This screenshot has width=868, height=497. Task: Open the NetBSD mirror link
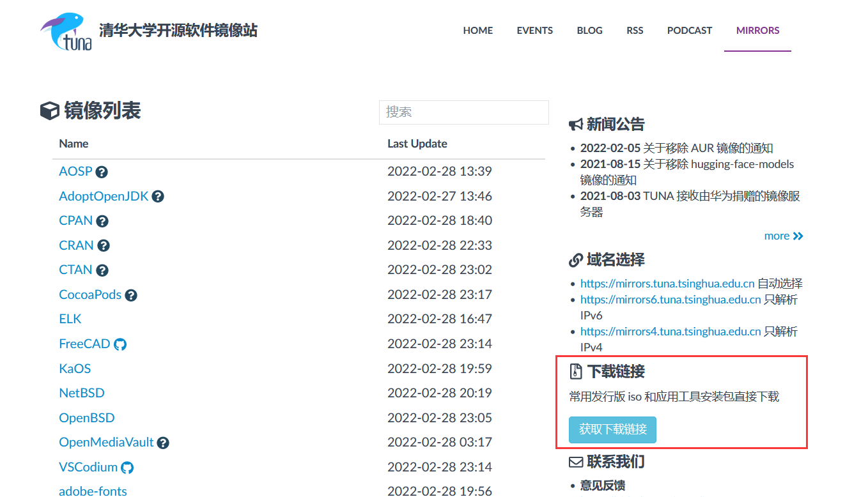(82, 393)
